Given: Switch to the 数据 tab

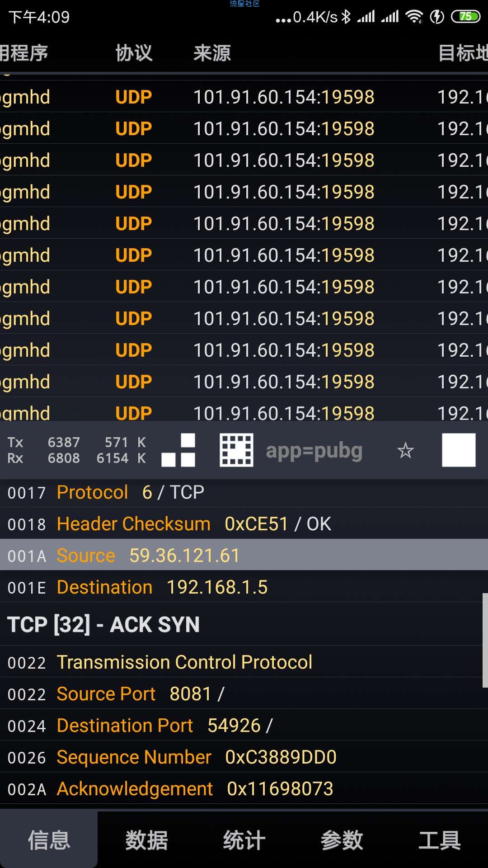Looking at the screenshot, I should pyautogui.click(x=146, y=840).
